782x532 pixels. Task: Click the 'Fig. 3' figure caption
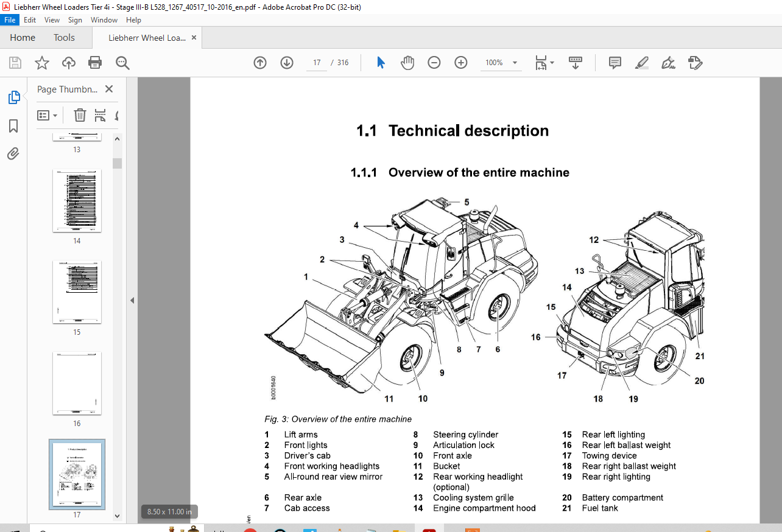point(338,419)
